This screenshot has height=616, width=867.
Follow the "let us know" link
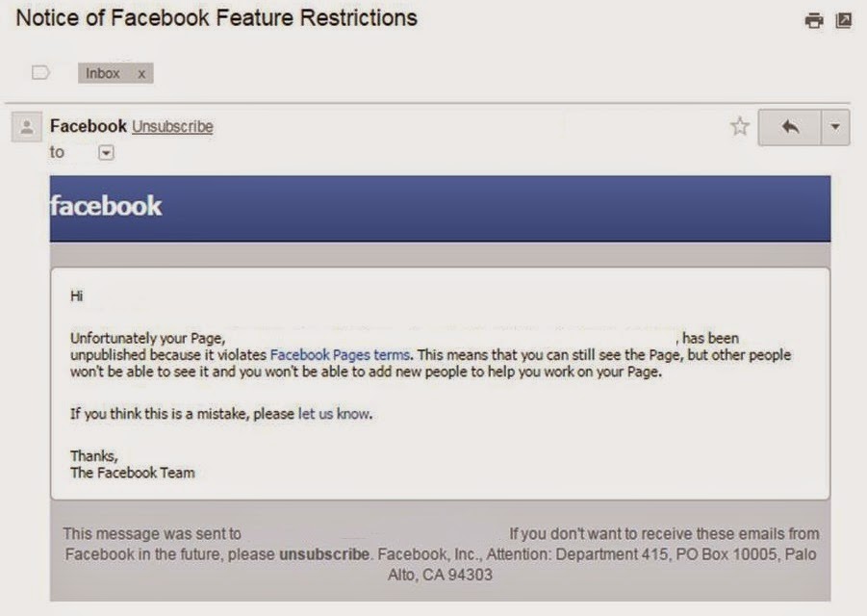334,414
